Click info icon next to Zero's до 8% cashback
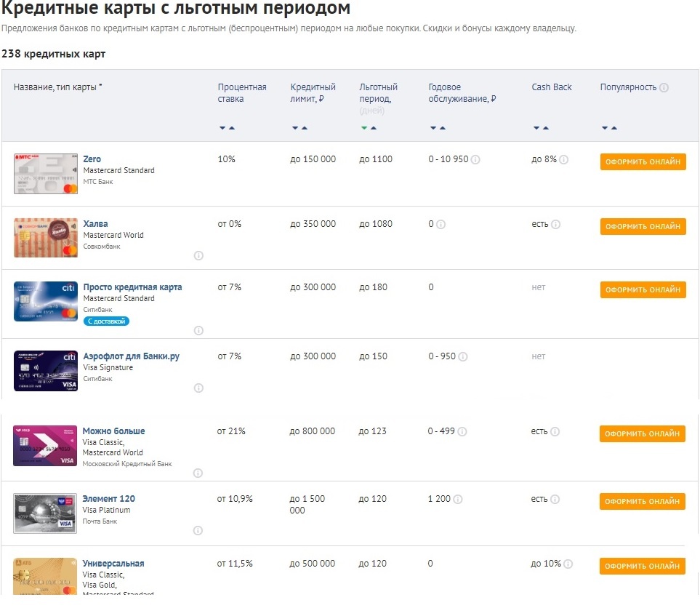Image resolution: width=700 pixels, height=616 pixels. (x=564, y=160)
